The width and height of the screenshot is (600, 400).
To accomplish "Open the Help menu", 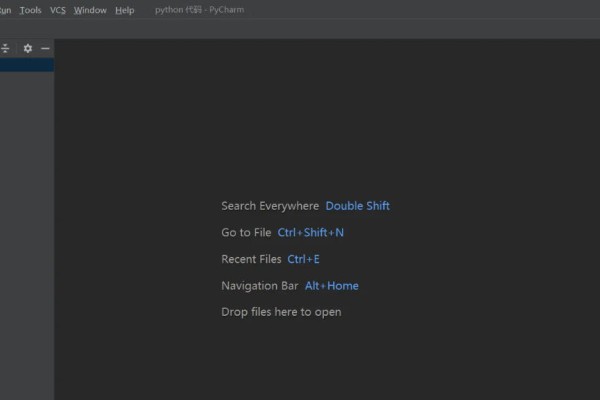I will tap(125, 10).
